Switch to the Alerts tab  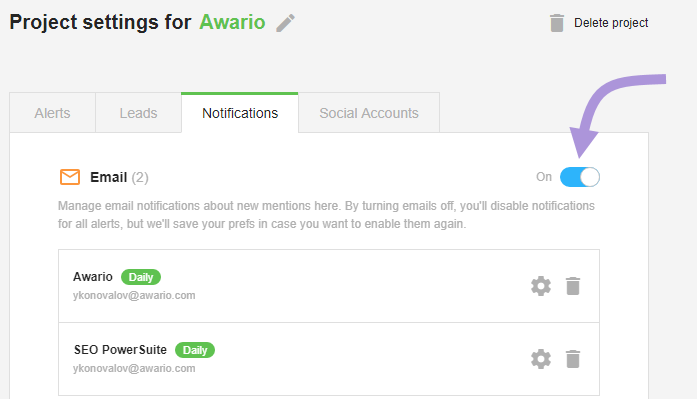coord(52,113)
